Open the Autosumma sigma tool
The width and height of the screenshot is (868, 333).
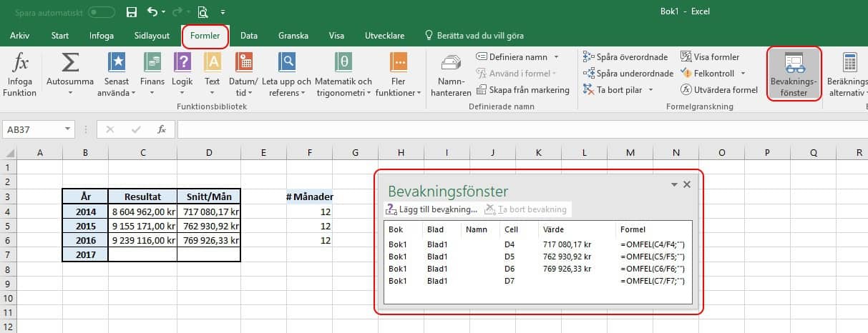70,65
